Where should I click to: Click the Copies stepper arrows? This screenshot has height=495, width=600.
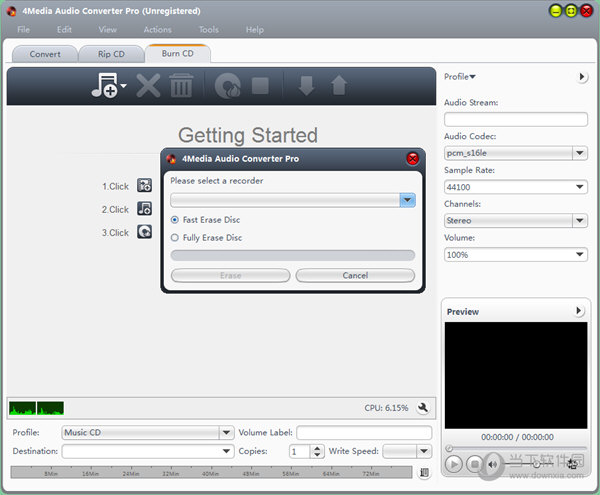317,451
